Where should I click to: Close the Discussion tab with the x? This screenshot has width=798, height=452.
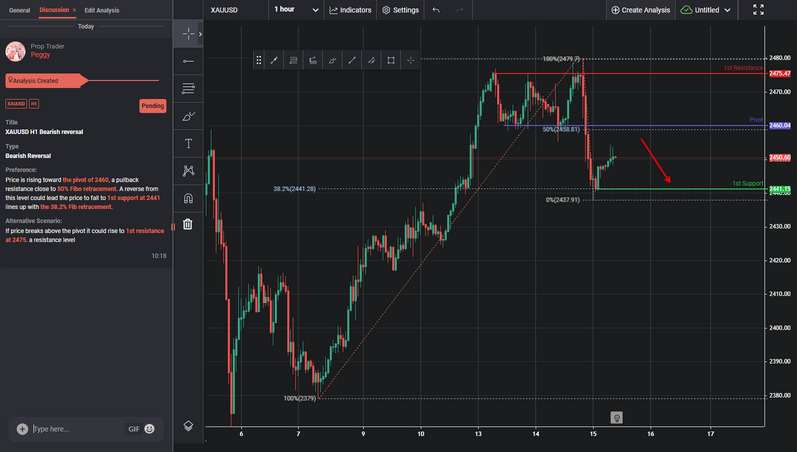pyautogui.click(x=74, y=10)
